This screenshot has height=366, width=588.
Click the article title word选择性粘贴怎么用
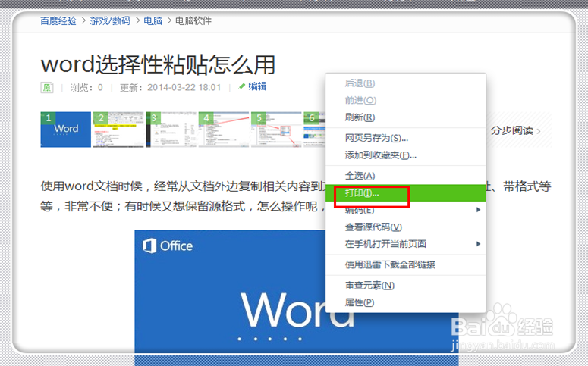coord(159,64)
